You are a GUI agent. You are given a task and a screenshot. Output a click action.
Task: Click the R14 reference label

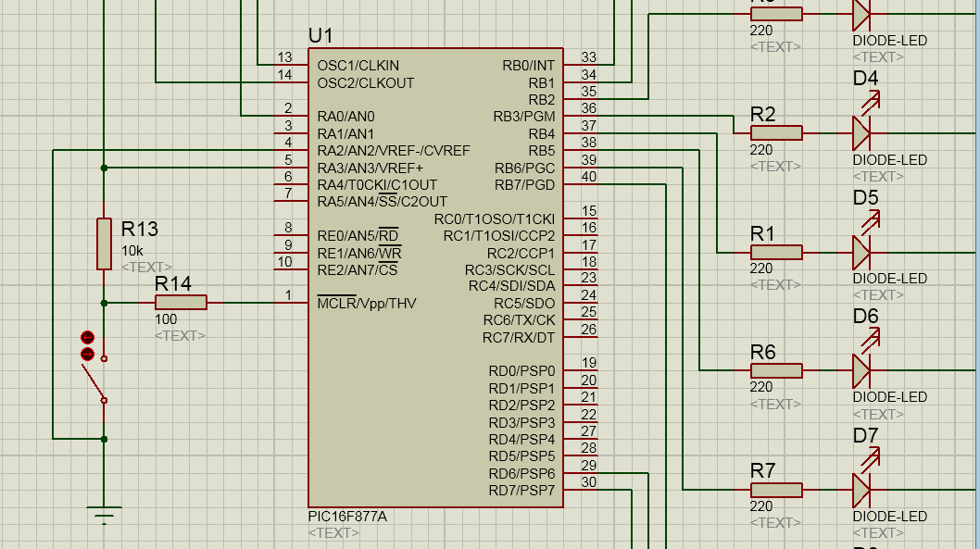[x=172, y=284]
